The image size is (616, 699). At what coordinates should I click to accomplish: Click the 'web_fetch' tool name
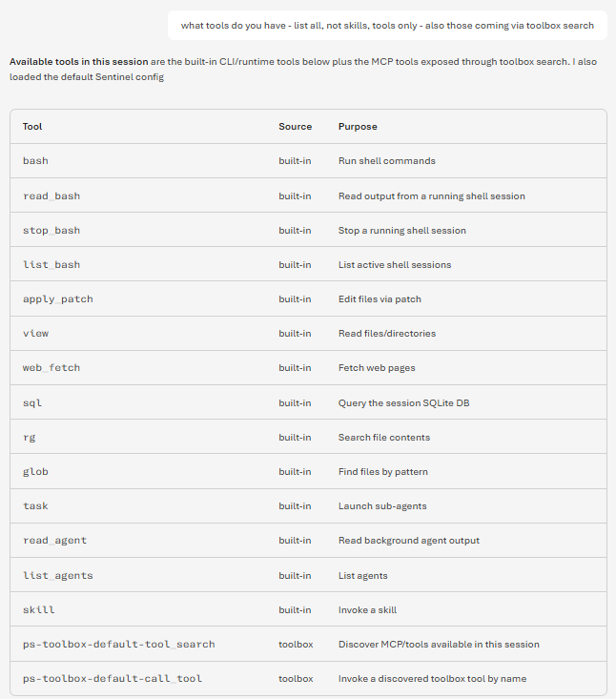[51, 368]
